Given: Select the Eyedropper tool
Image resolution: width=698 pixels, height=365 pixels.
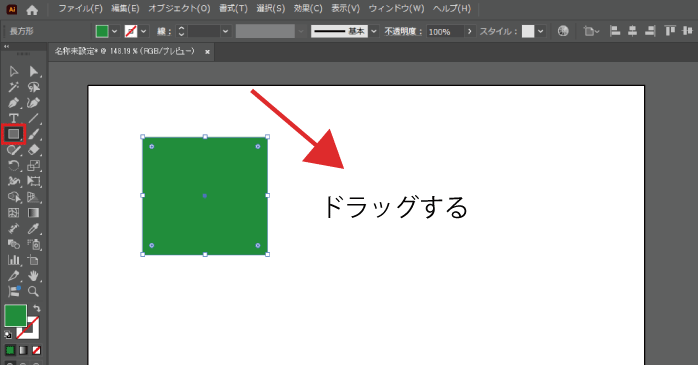Looking at the screenshot, I should (33, 229).
